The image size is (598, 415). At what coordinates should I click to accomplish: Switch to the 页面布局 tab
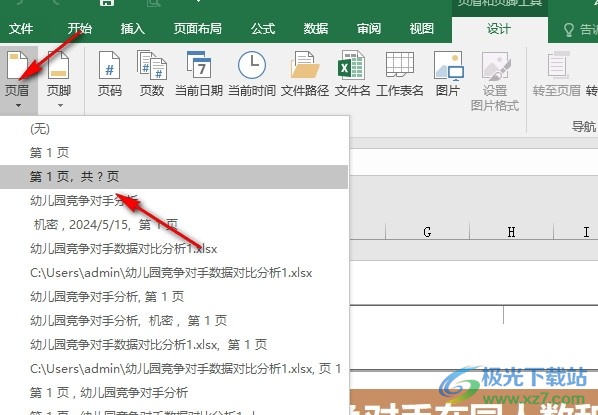click(198, 29)
